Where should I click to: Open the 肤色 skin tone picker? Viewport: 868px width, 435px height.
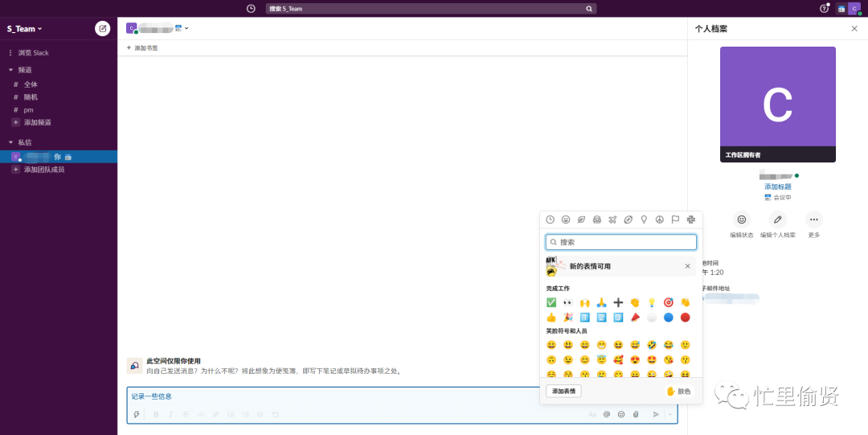[678, 391]
